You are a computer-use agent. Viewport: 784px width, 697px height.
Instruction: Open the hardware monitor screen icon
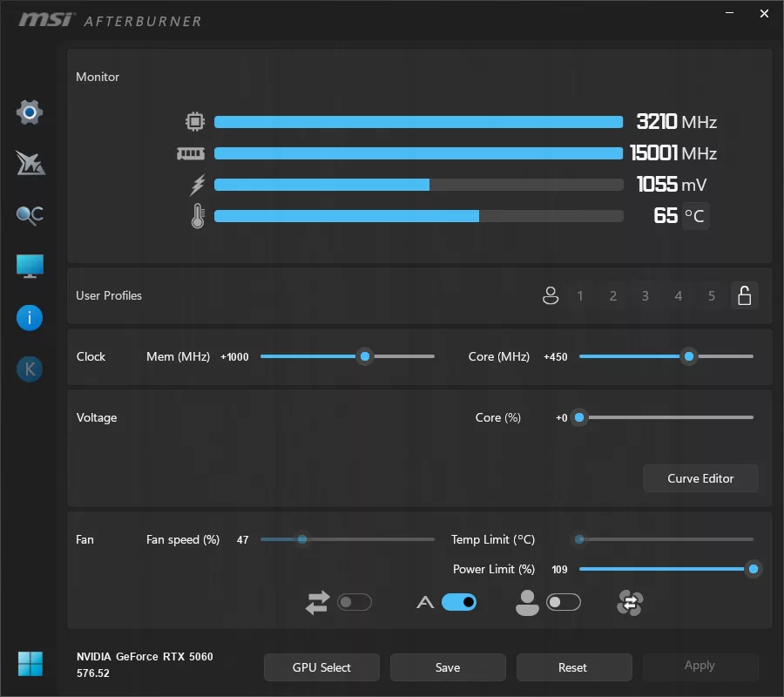(x=30, y=266)
